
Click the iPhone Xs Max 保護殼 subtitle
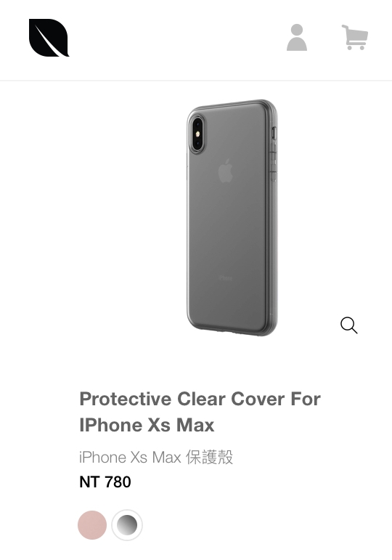pyautogui.click(x=156, y=457)
